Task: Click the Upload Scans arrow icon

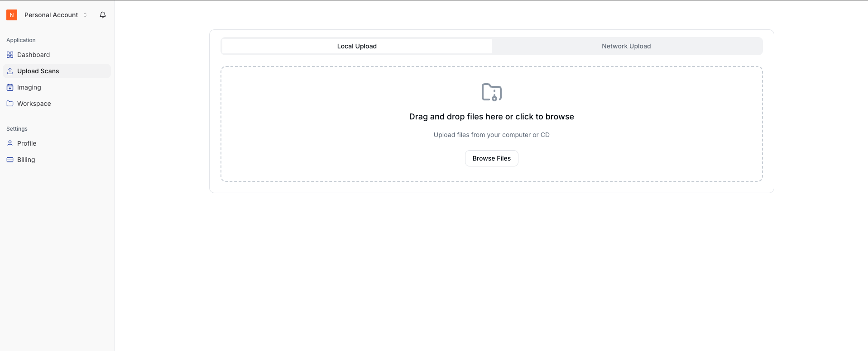Action: tap(10, 71)
